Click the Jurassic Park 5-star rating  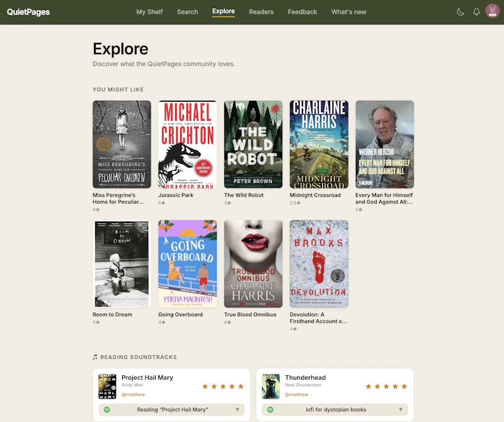162,203
